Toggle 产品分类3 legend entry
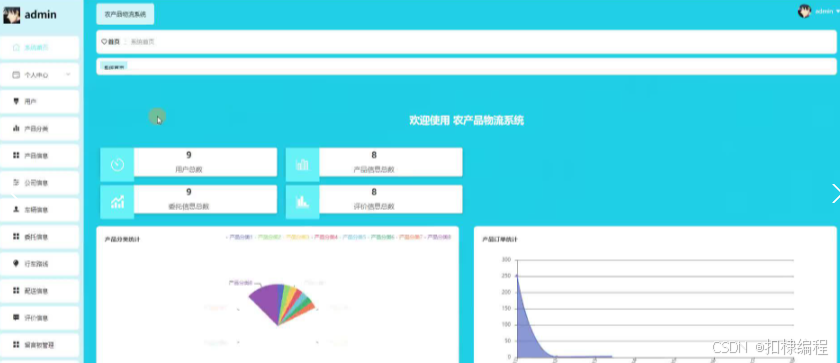Image resolution: width=840 pixels, height=363 pixels. pos(296,237)
